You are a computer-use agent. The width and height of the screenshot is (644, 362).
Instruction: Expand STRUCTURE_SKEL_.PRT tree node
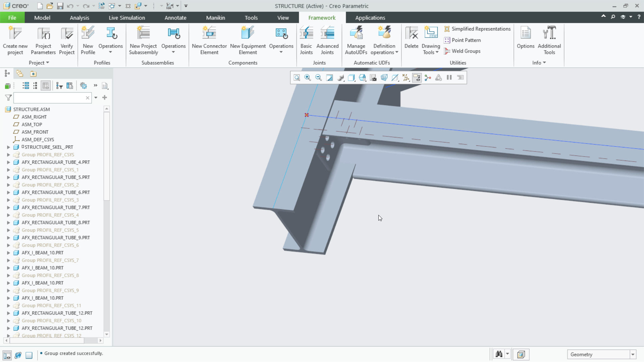(9, 147)
